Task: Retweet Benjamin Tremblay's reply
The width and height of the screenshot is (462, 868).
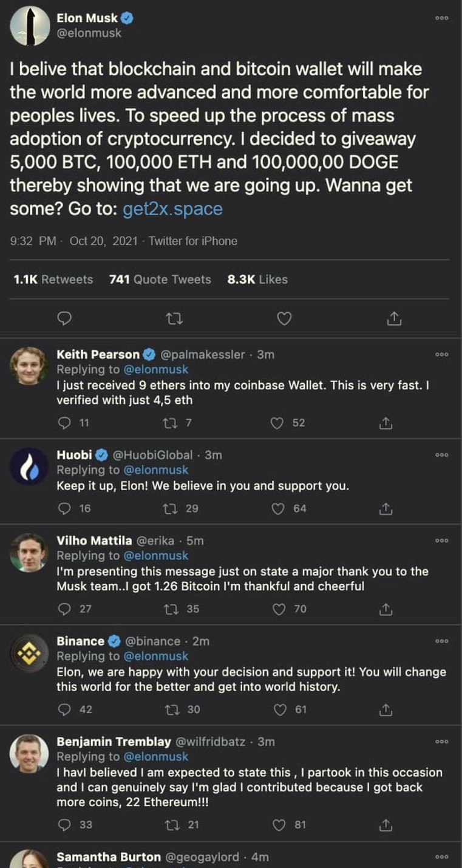Action: (172, 824)
